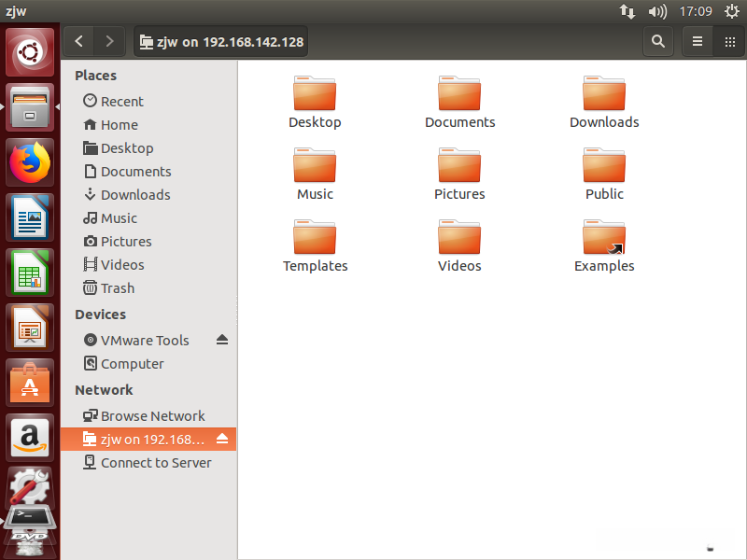
Task: Open the Terminal from launcher
Action: tap(30, 517)
